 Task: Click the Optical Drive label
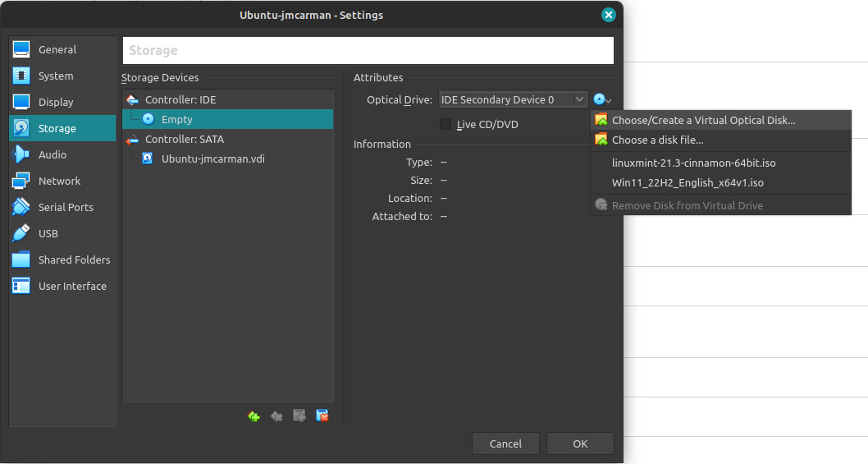(x=399, y=100)
